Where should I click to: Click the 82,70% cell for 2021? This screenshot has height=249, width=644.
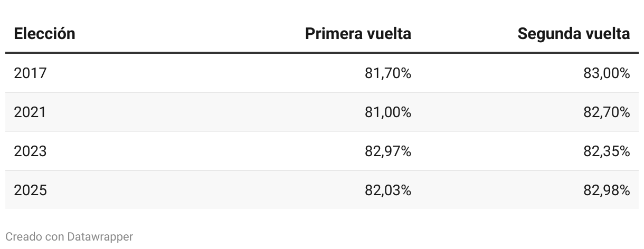pyautogui.click(x=607, y=112)
